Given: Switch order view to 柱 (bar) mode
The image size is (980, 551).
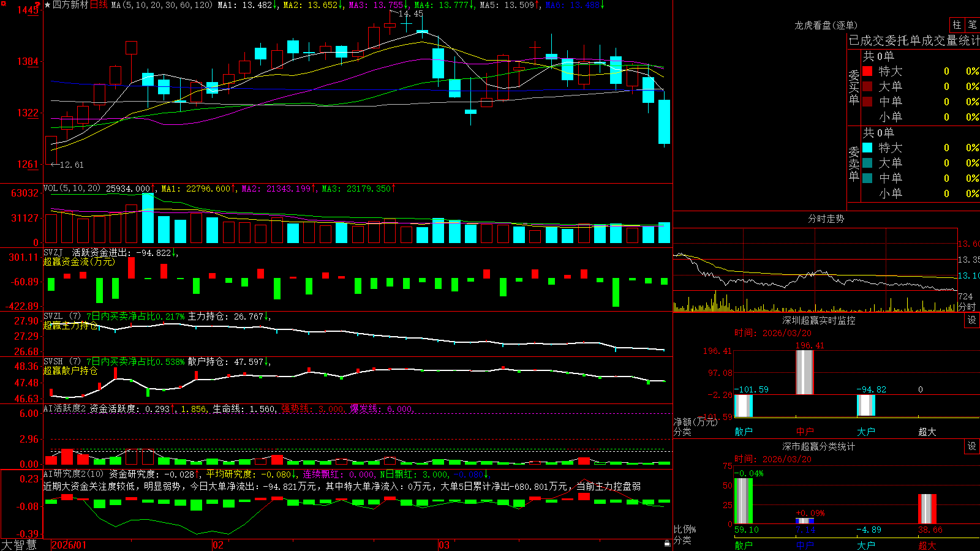Looking at the screenshot, I should click(x=957, y=25).
